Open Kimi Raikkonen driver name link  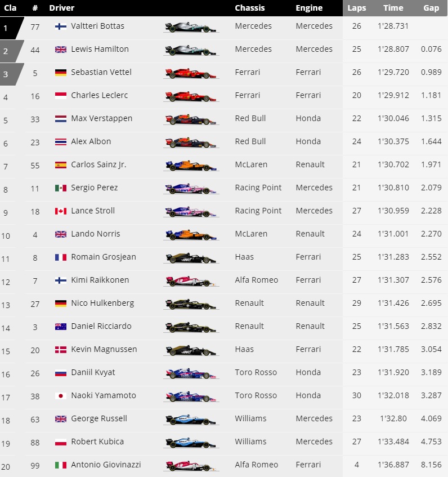100,280
